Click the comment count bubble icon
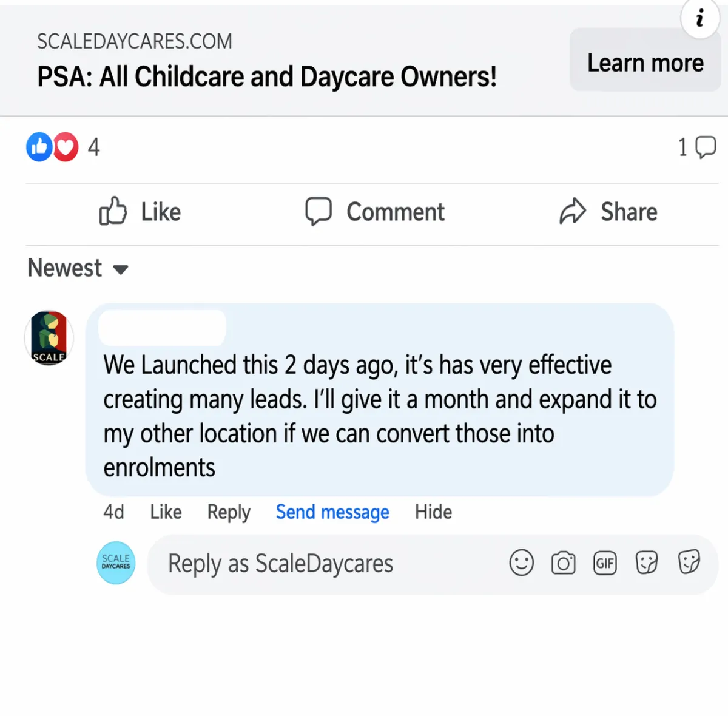Viewport: 728px width, 716px height. tap(706, 147)
